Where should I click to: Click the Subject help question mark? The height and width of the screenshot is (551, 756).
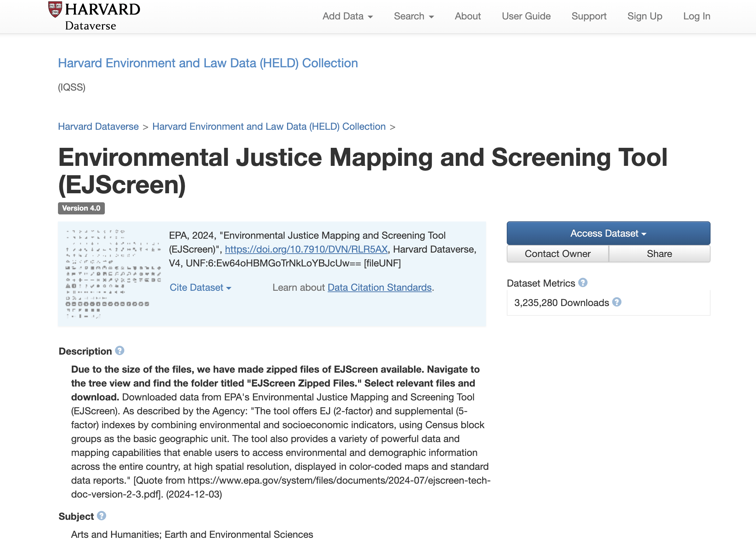click(x=101, y=516)
